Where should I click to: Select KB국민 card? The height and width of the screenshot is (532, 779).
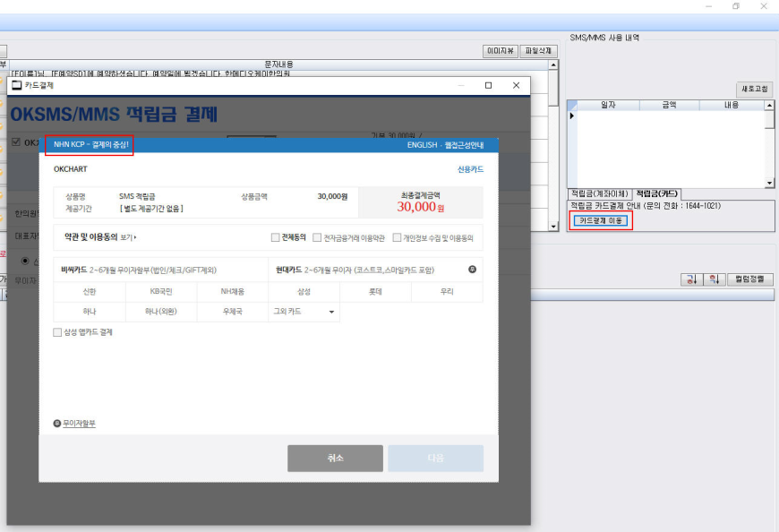pyautogui.click(x=161, y=292)
